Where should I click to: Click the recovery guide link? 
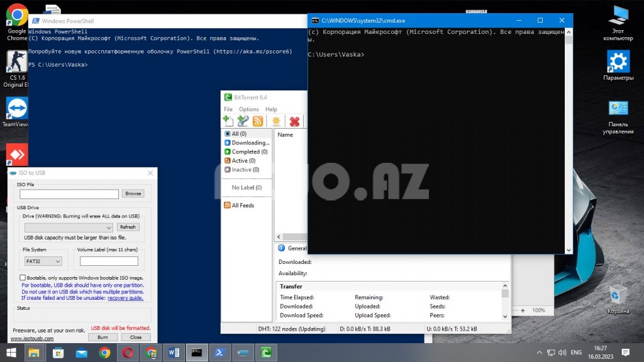(x=125, y=298)
